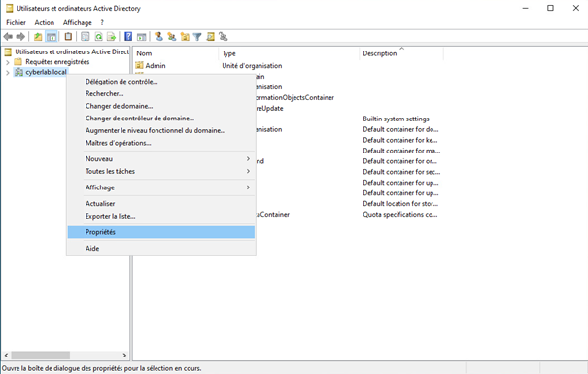
Task: Toggle the show/hide console tree icon
Action: click(52, 37)
